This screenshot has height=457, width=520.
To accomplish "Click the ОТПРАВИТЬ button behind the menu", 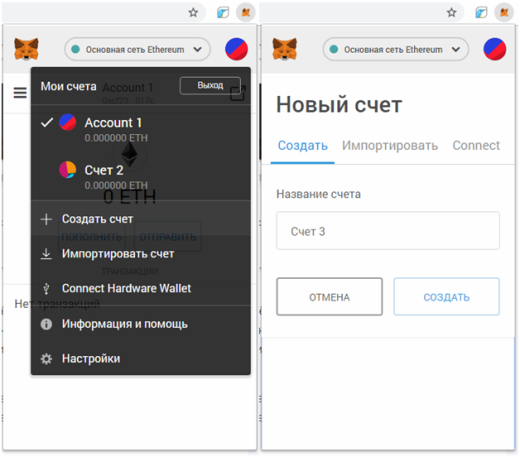I will tap(168, 237).
